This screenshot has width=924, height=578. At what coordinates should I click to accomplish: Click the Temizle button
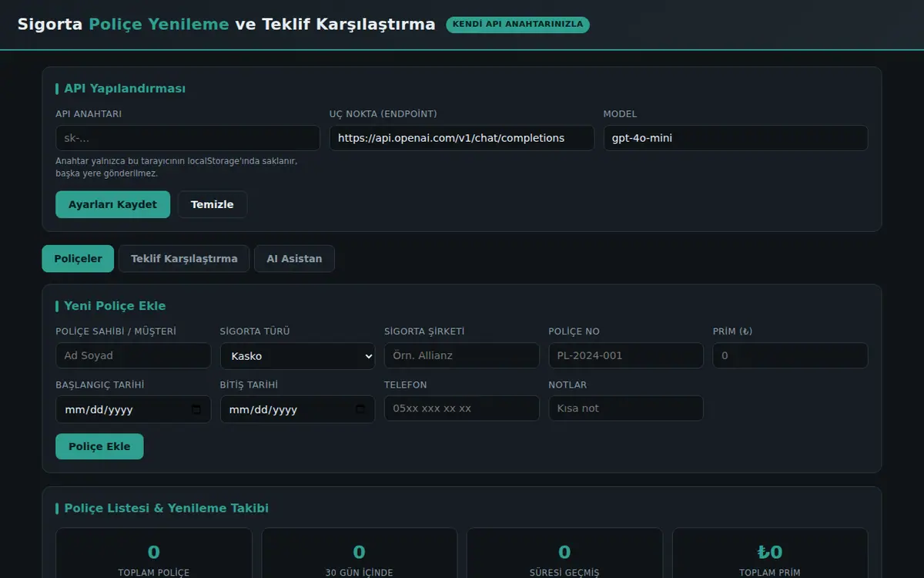pos(213,204)
